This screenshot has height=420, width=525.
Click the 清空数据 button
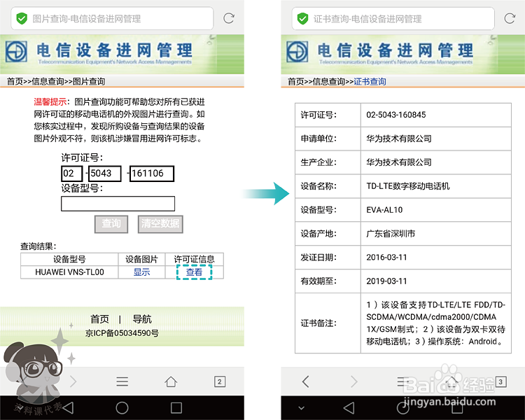(160, 224)
